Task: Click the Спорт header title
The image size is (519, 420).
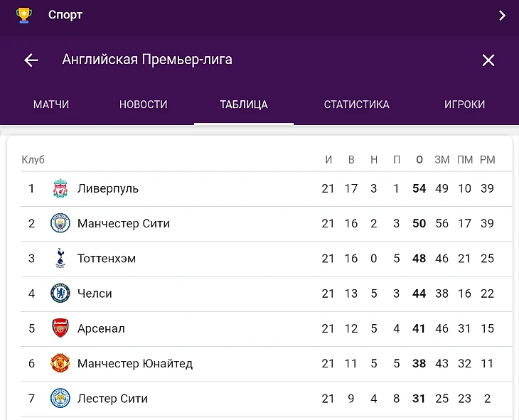Action: pos(65,15)
